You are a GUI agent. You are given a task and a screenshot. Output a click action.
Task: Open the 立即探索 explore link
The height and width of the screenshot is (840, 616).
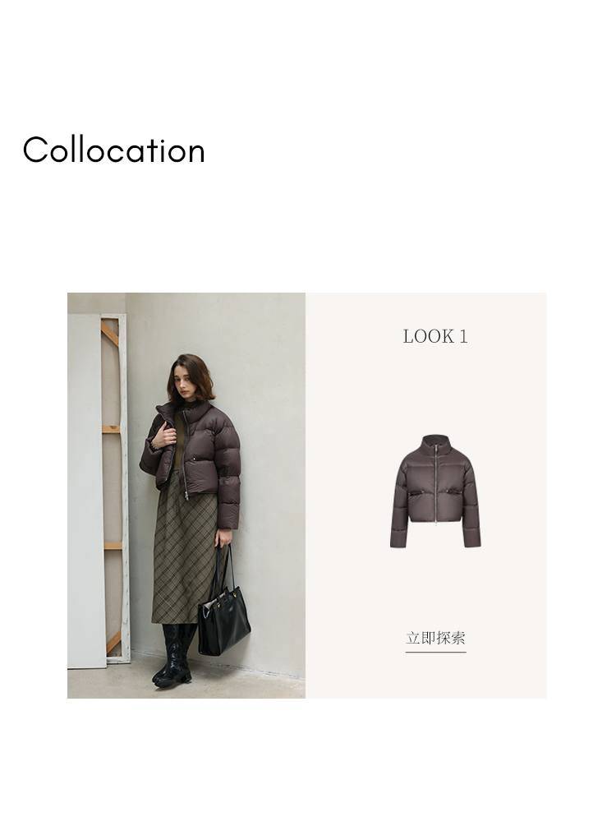(x=435, y=638)
